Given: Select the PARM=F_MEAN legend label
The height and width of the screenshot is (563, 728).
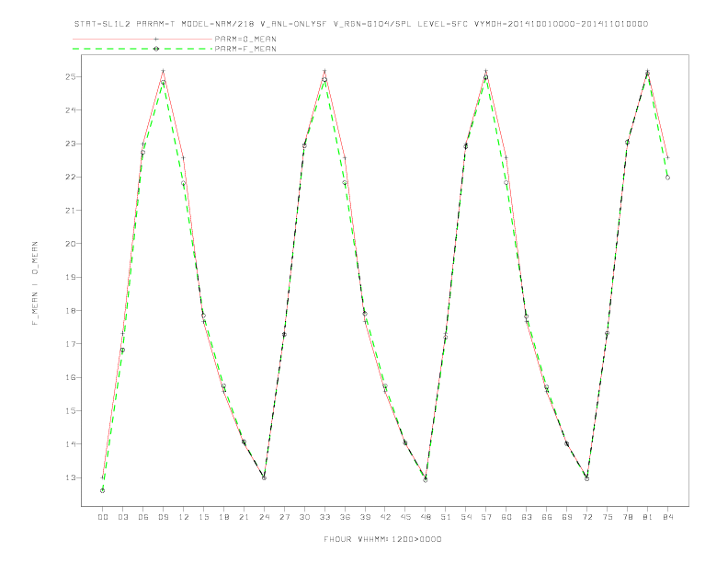Looking at the screenshot, I should (245, 49).
